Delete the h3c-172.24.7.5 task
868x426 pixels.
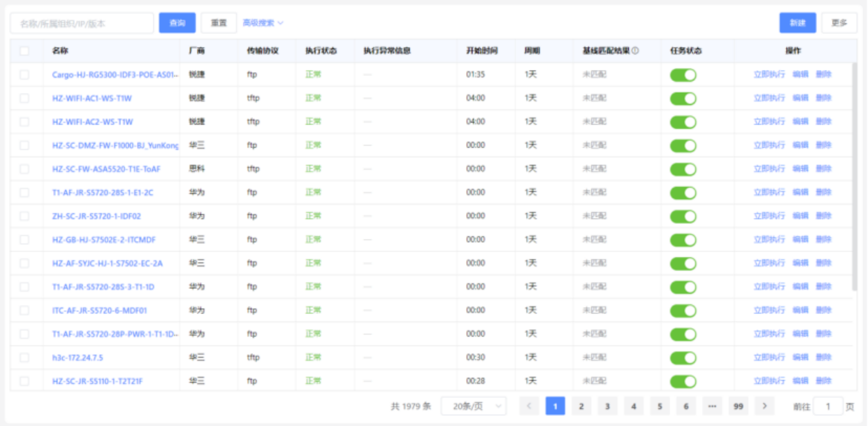(x=823, y=357)
